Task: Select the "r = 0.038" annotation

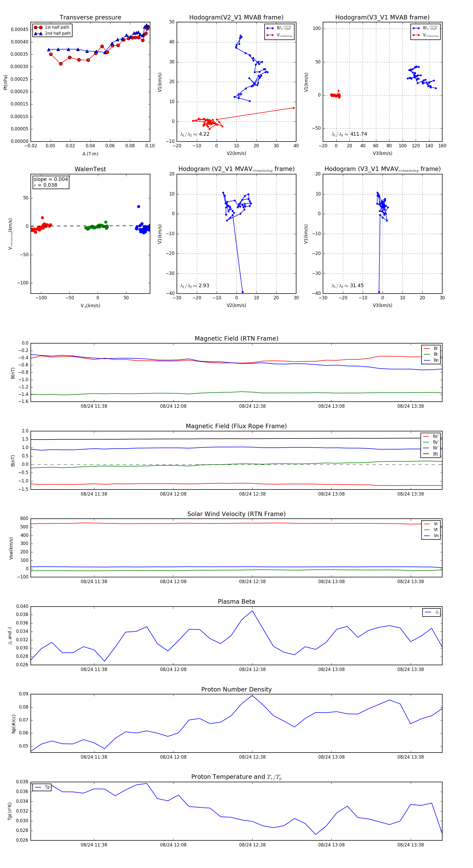Action: click(45, 185)
